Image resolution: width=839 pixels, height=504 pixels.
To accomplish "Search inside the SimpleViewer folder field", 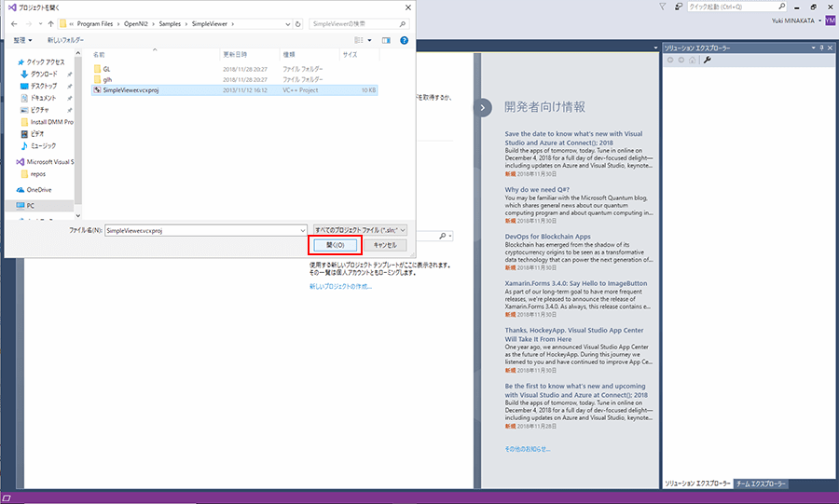I will (x=359, y=24).
